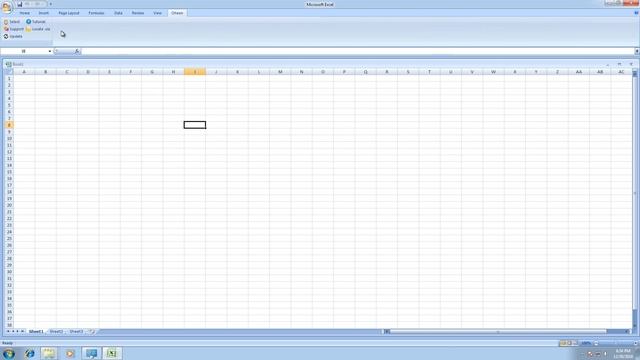Select row header 20

(x=9, y=205)
